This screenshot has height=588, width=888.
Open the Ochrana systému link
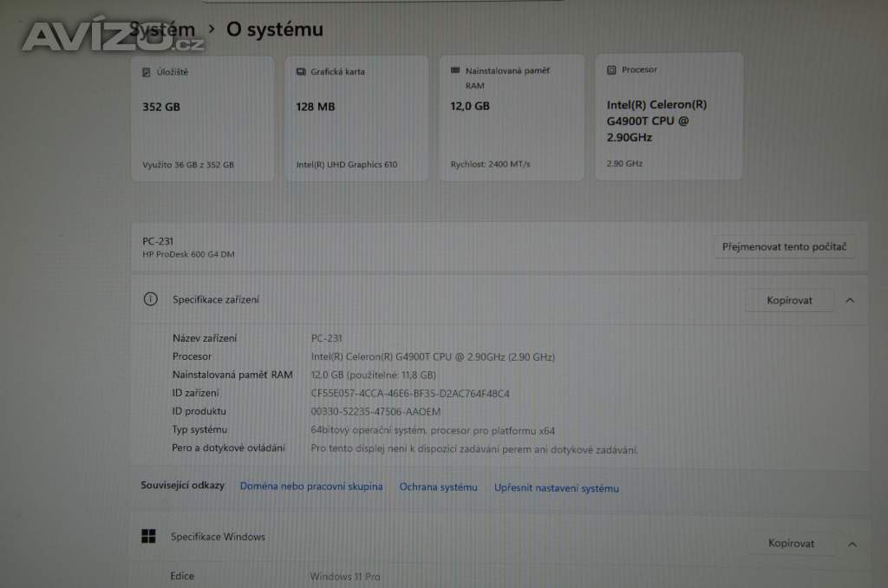[438, 487]
